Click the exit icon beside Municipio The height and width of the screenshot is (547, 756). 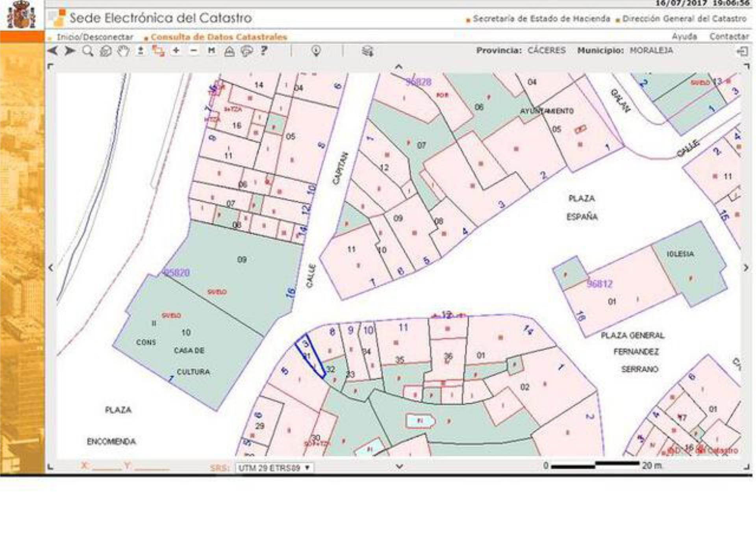742,51
